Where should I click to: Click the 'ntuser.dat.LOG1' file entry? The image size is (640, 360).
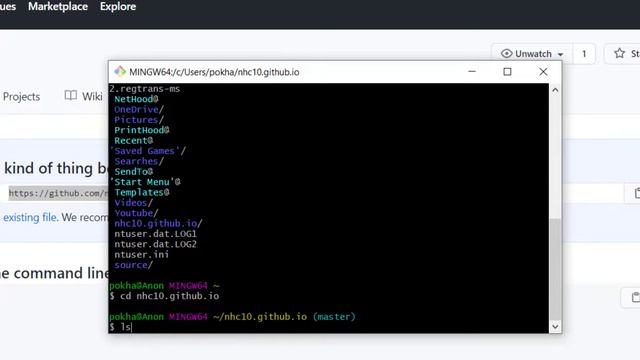coord(156,234)
